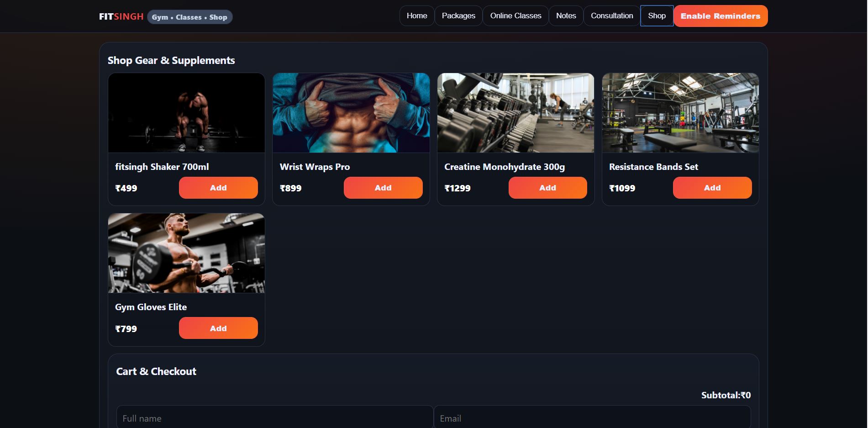Click the FITSINGH logo

[121, 17]
